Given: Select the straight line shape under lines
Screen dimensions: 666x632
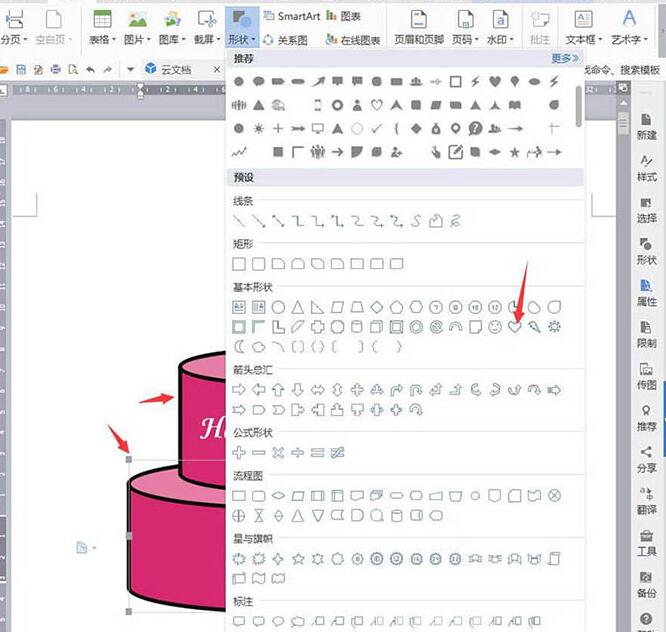Looking at the screenshot, I should (x=239, y=220).
